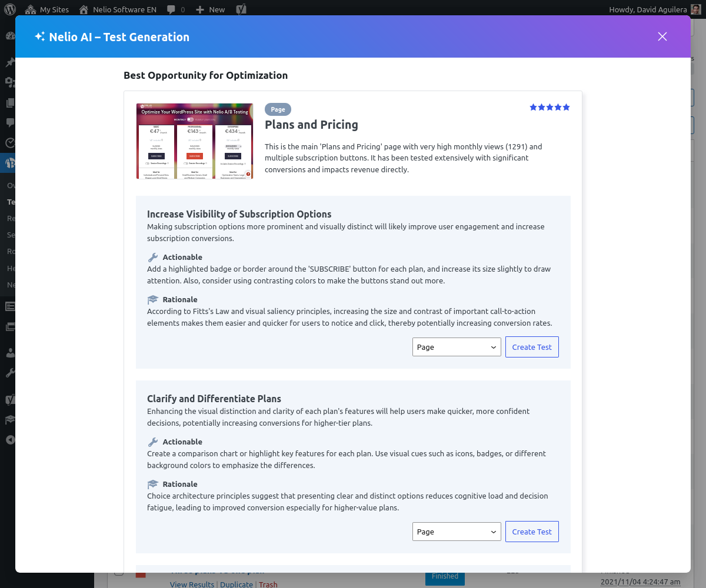Open Dashboard from the sidebar gauge icon
The width and height of the screenshot is (706, 588).
pyautogui.click(x=10, y=35)
